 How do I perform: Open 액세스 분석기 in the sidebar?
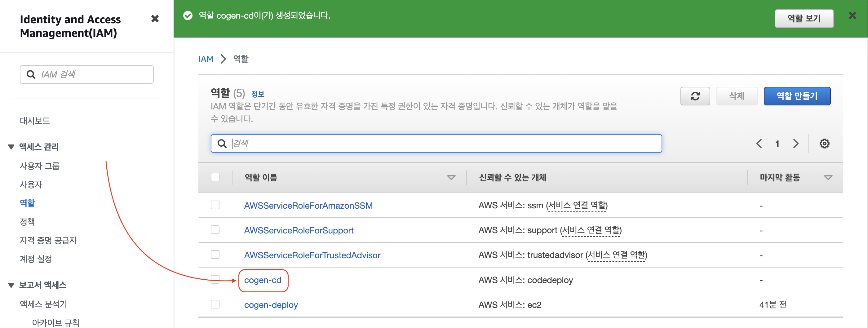coord(43,304)
